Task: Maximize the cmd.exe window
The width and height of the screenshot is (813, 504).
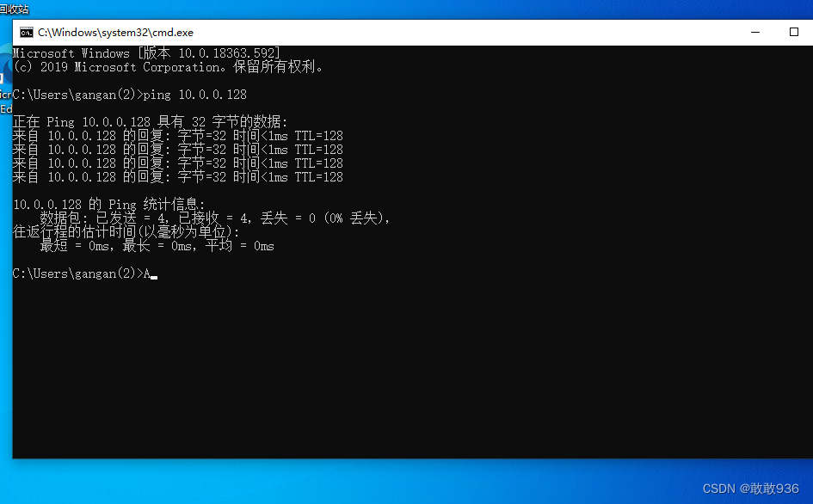Action: [x=794, y=32]
